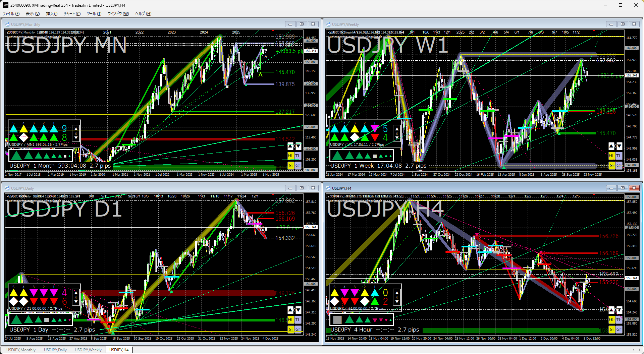Toggle the Gr button on the Daily chart
The height and width of the screenshot is (354, 644).
point(298,329)
